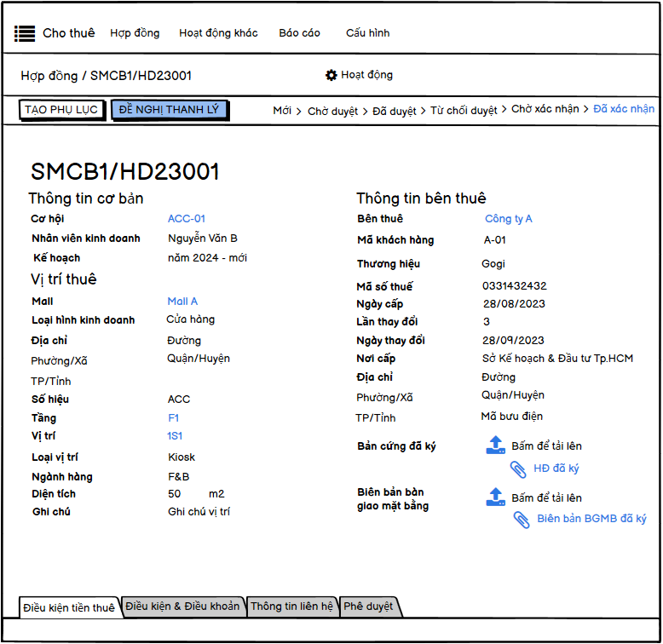The image size is (663, 644).
Task: Click the Nguyễn Văn B salesperson value
Action: [x=203, y=239]
